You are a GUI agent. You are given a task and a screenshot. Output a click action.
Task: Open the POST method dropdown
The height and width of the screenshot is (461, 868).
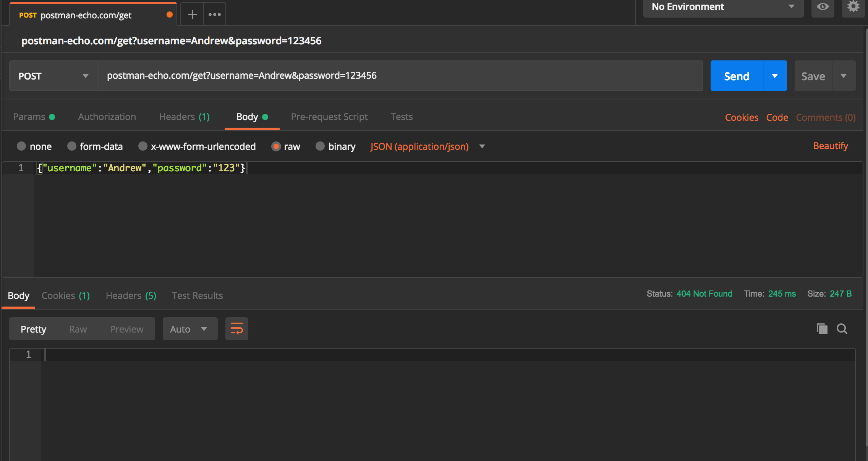pyautogui.click(x=53, y=76)
